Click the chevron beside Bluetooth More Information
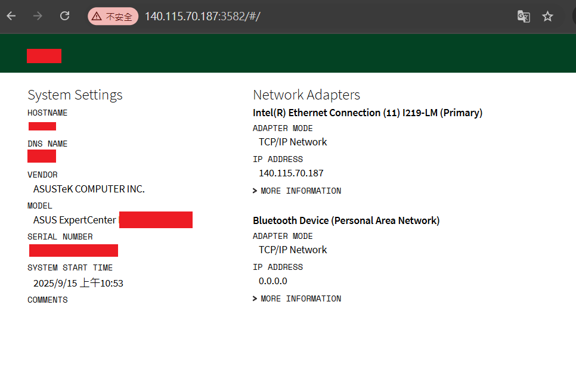Screen dimensions: 576x392 point(255,299)
